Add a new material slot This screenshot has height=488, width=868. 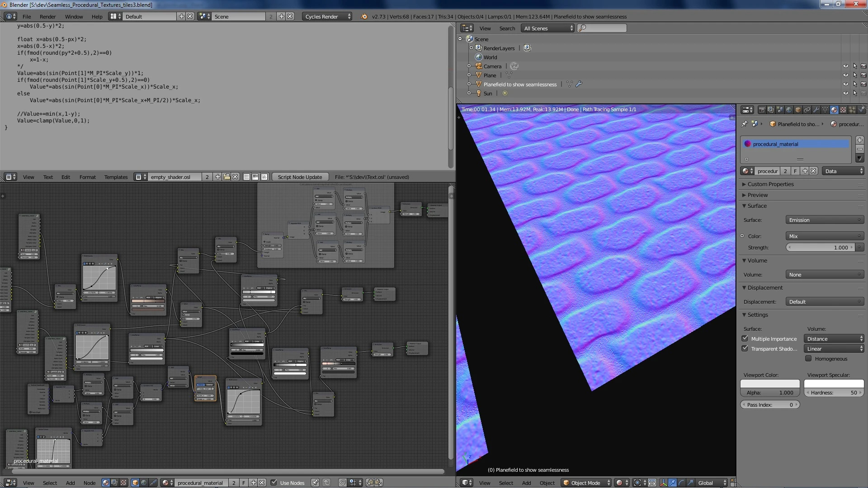point(859,140)
